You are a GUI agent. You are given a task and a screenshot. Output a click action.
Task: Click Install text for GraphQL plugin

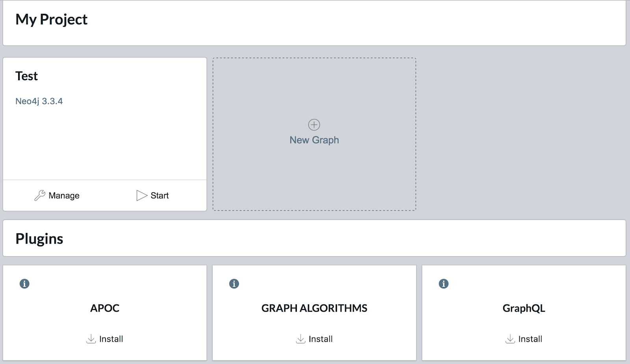click(x=530, y=339)
